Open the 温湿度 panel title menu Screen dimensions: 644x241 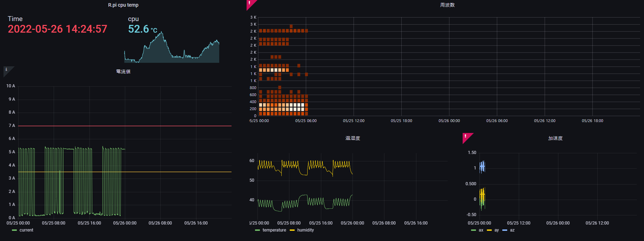(353, 138)
